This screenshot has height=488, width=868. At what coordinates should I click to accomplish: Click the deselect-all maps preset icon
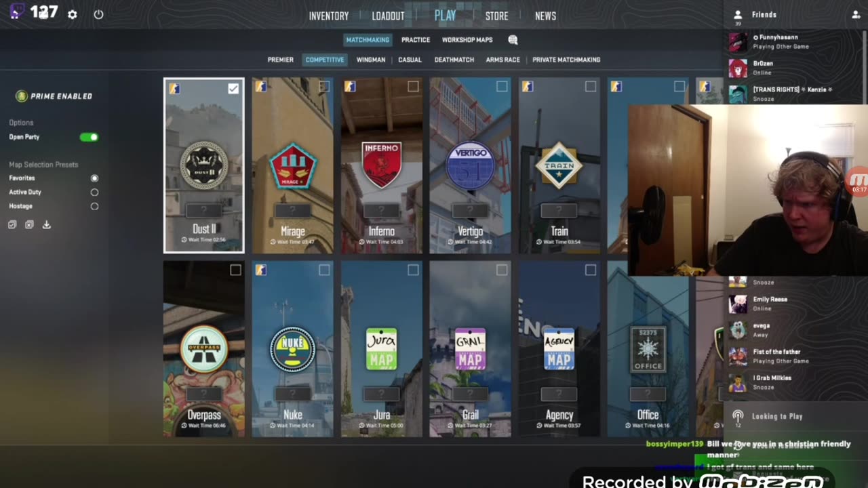tap(29, 224)
